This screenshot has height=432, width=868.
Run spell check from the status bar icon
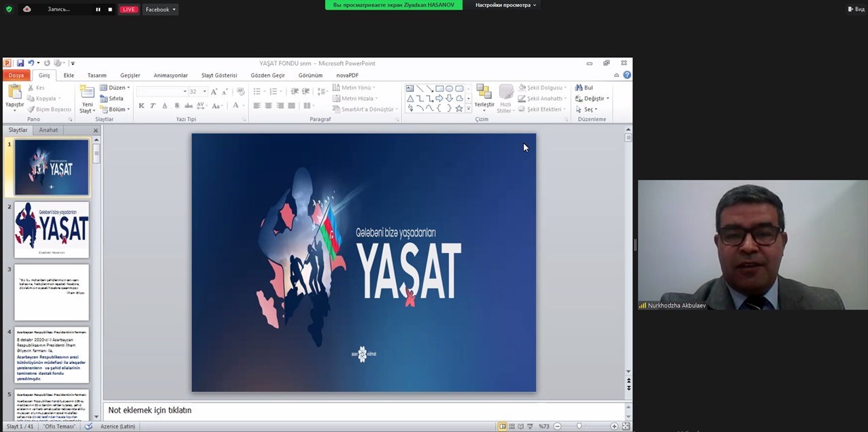click(x=88, y=427)
